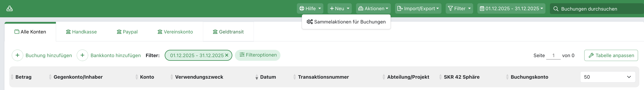Click the plus icon for Bankkonto hinzufügen
Image resolution: width=644 pixels, height=90 pixels.
82,55
